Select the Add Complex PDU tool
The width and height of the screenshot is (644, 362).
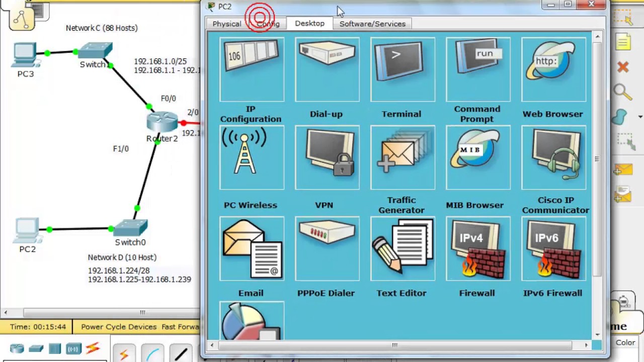click(623, 195)
